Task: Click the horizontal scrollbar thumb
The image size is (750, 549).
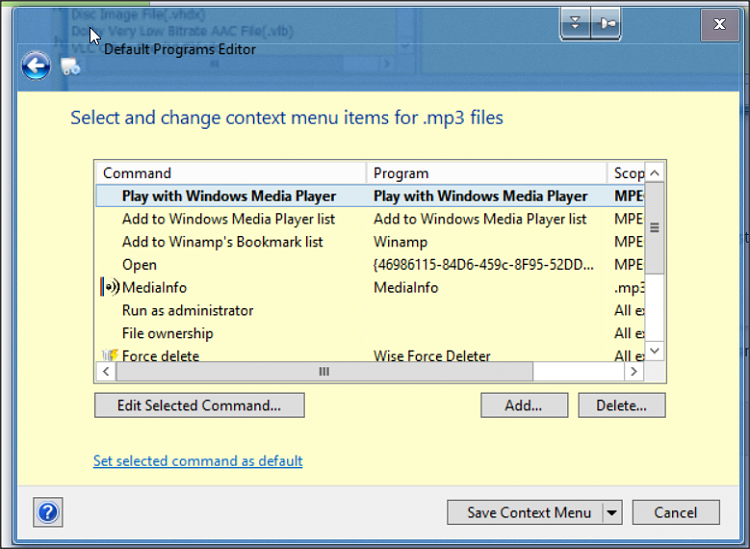Action: (324, 372)
